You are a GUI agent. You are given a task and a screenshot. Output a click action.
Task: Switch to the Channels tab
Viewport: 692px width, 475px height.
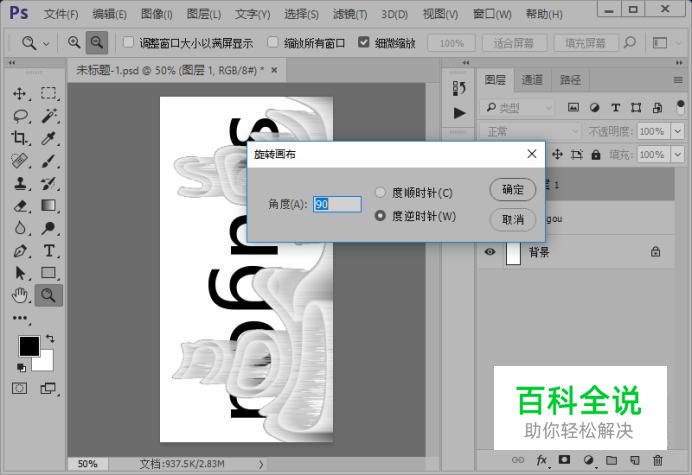532,80
